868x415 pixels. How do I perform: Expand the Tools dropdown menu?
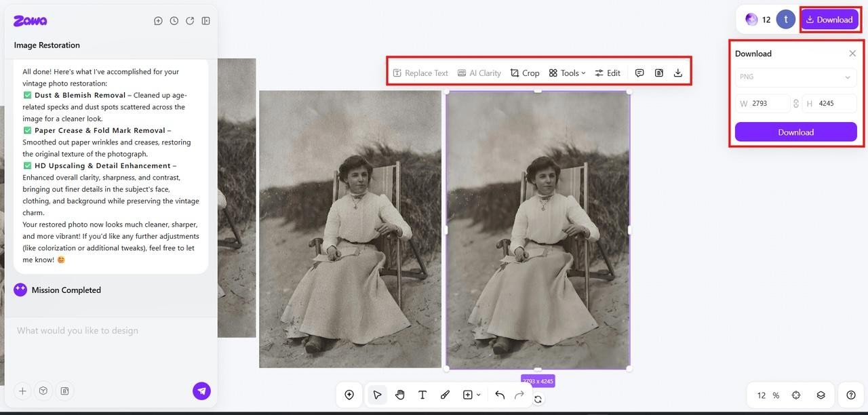pos(567,73)
